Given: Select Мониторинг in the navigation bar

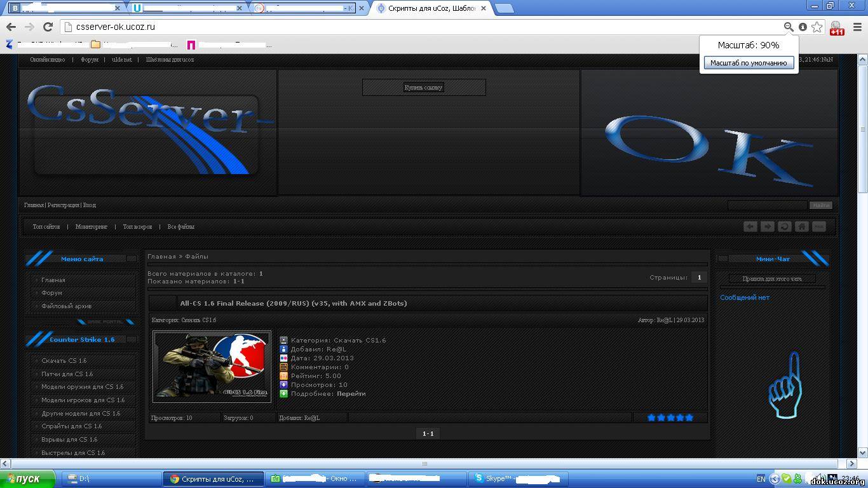Looking at the screenshot, I should coord(92,227).
